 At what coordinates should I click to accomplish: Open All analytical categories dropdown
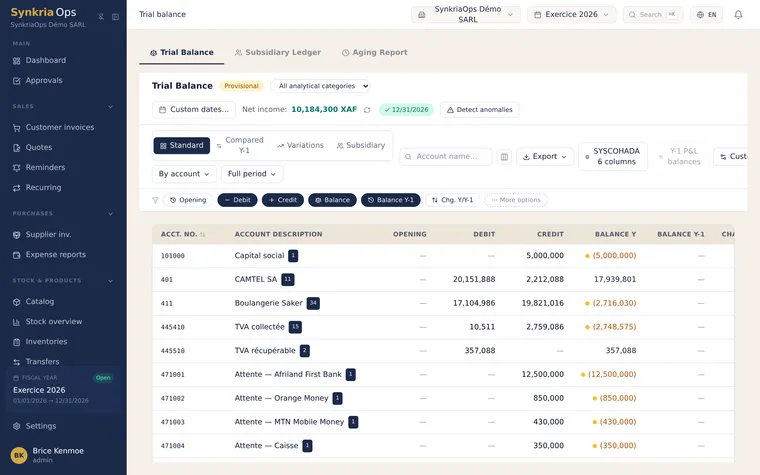[320, 86]
